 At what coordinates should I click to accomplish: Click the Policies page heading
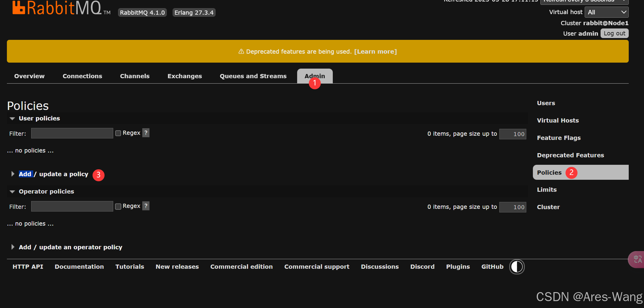28,106
